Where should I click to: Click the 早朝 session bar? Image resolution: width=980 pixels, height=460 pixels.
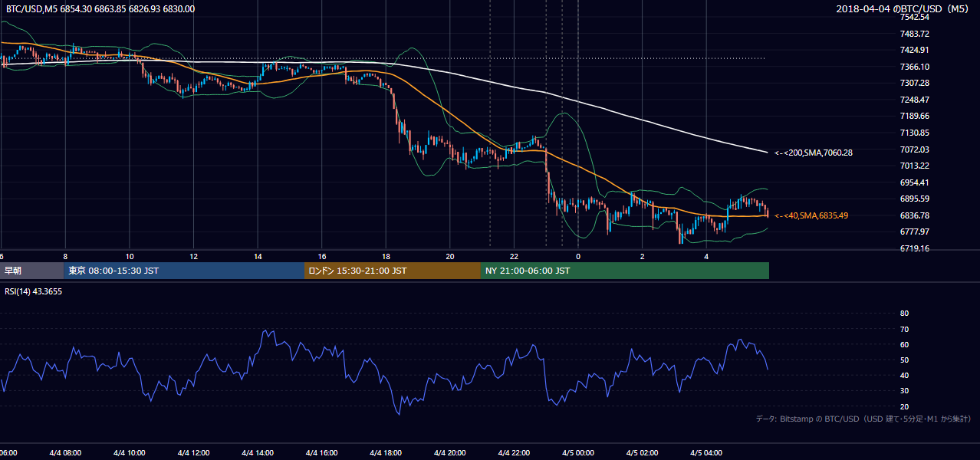[31, 271]
